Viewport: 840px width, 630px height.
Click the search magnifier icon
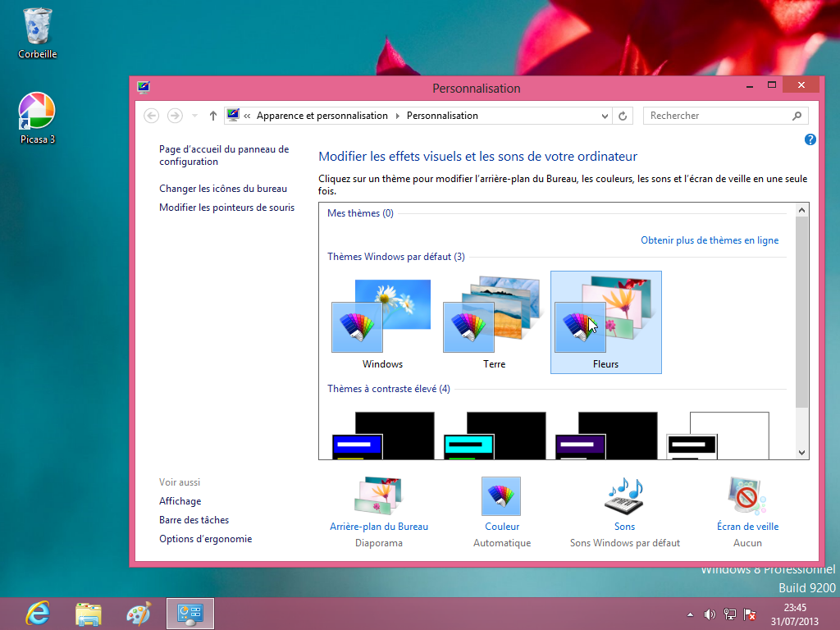pyautogui.click(x=797, y=116)
